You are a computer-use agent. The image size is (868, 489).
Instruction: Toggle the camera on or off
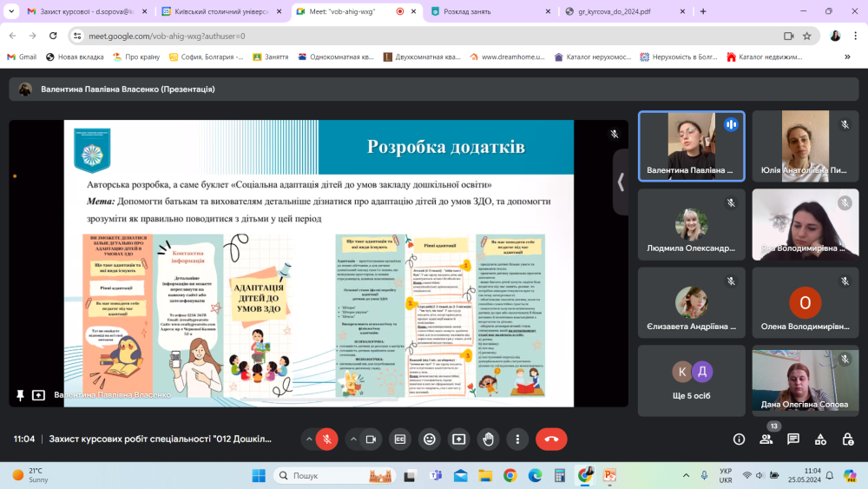tap(371, 439)
